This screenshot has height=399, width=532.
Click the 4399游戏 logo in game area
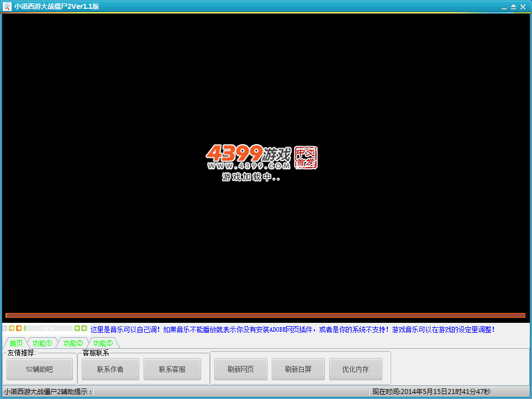[x=249, y=157]
